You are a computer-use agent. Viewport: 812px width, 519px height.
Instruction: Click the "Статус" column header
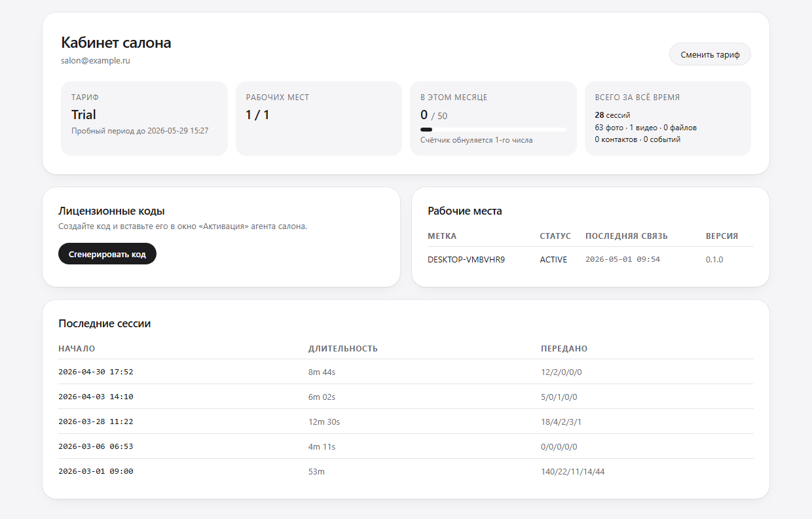pyautogui.click(x=555, y=236)
